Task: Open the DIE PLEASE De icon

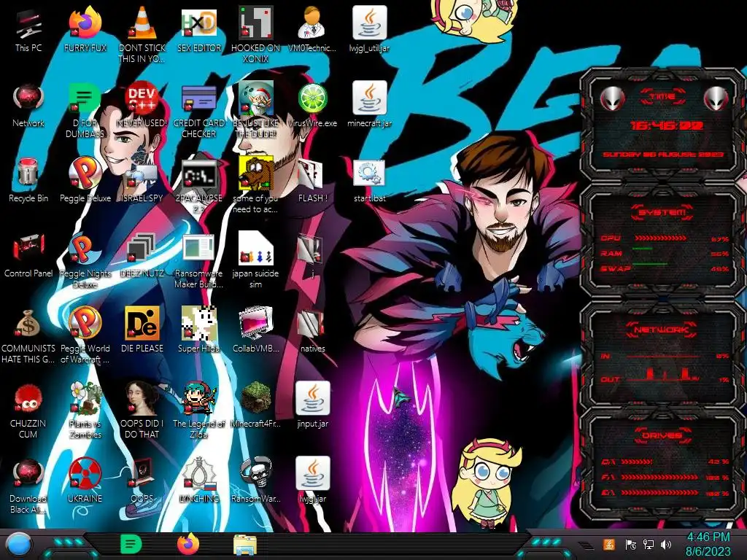Action: pos(142,324)
